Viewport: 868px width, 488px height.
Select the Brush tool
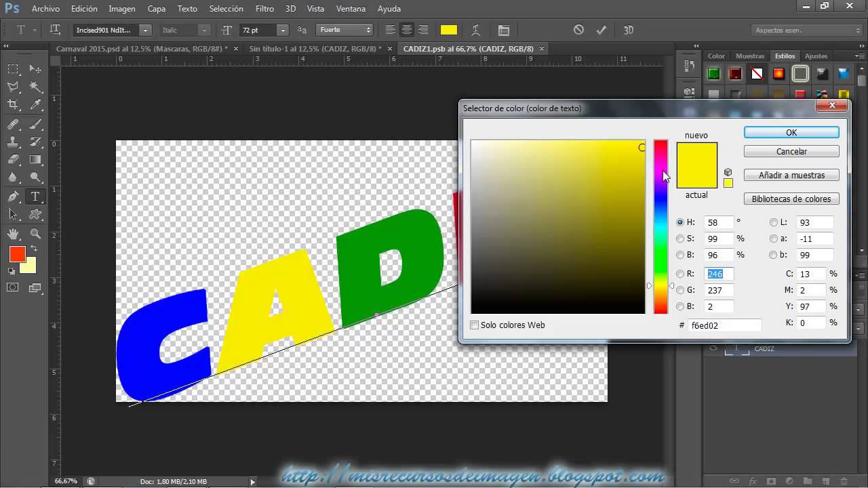click(x=35, y=125)
